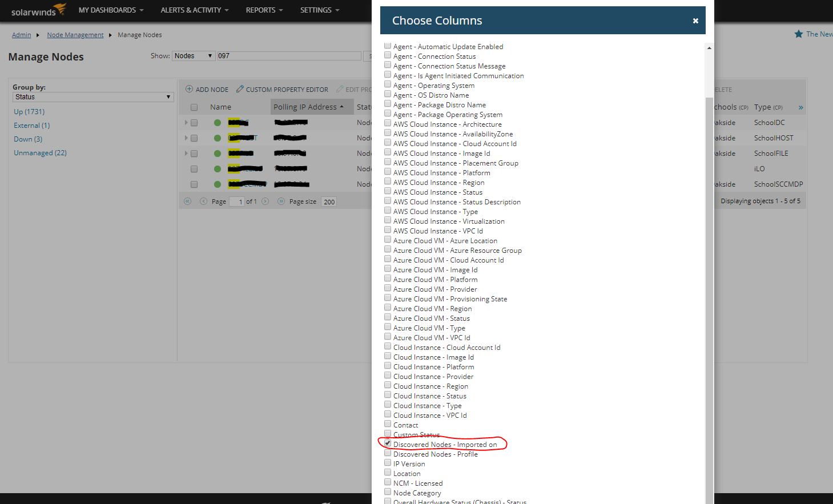Check AWS Cloud Instance - Region
Screen dimensions: 833x504
point(388,182)
